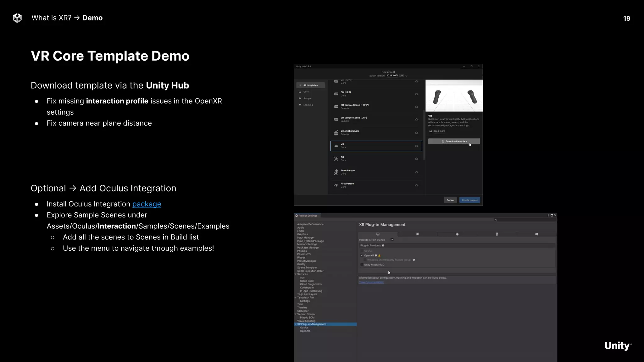Click the Download template button
Screen dimensions: 644x362
(454, 141)
